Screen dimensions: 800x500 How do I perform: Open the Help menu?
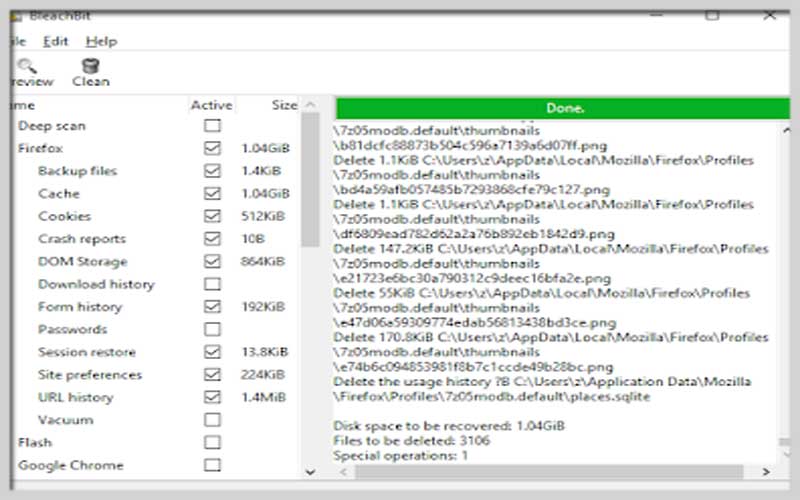[101, 41]
